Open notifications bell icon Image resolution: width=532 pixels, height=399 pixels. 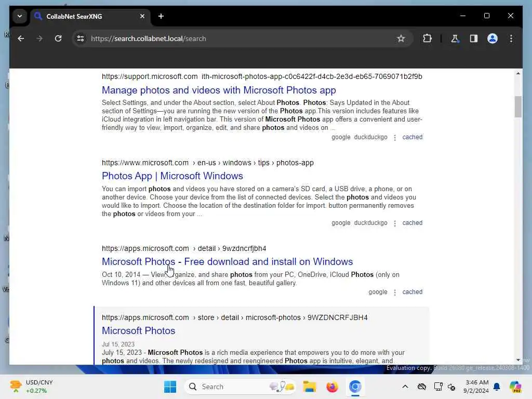[x=497, y=387]
